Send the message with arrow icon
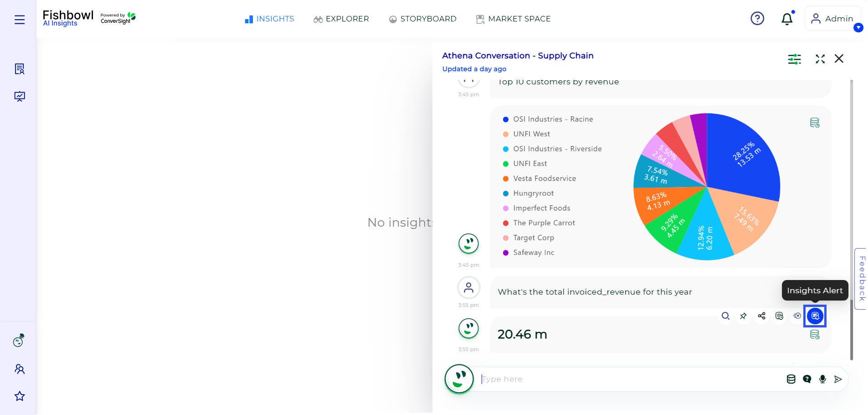868x415 pixels. 838,379
